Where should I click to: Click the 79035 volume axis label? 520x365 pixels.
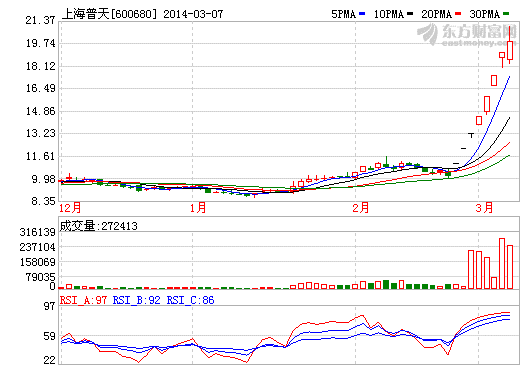coord(41,277)
